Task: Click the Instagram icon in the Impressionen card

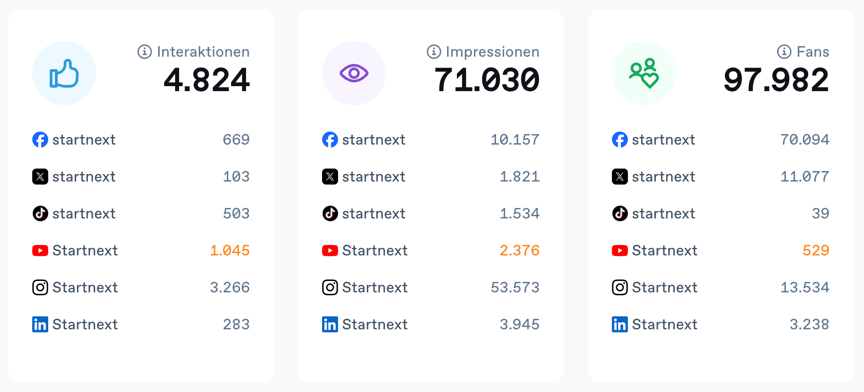Action: [x=330, y=288]
